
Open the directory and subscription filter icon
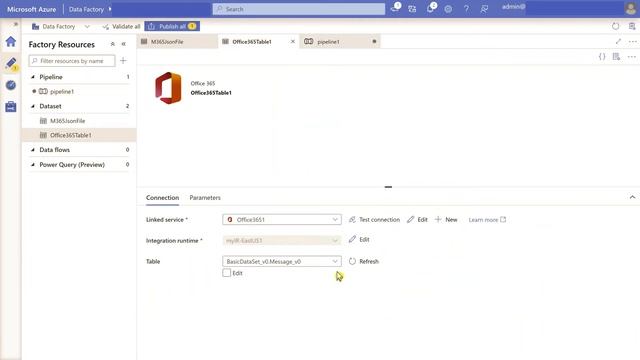412,9
